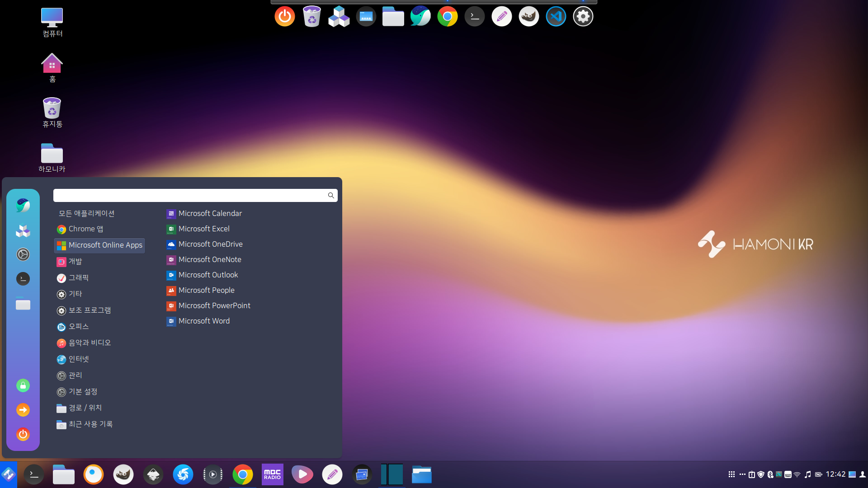Open Visual Studio Code from top dock
Viewport: 868px width, 488px height.
click(x=556, y=17)
